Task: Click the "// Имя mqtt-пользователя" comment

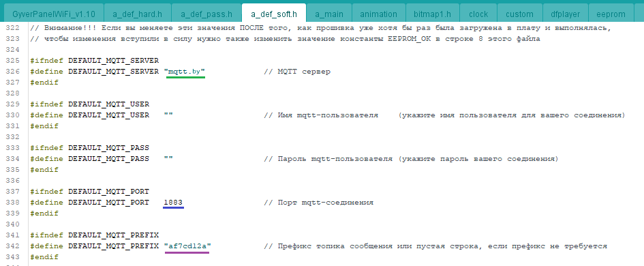Action: coord(321,115)
